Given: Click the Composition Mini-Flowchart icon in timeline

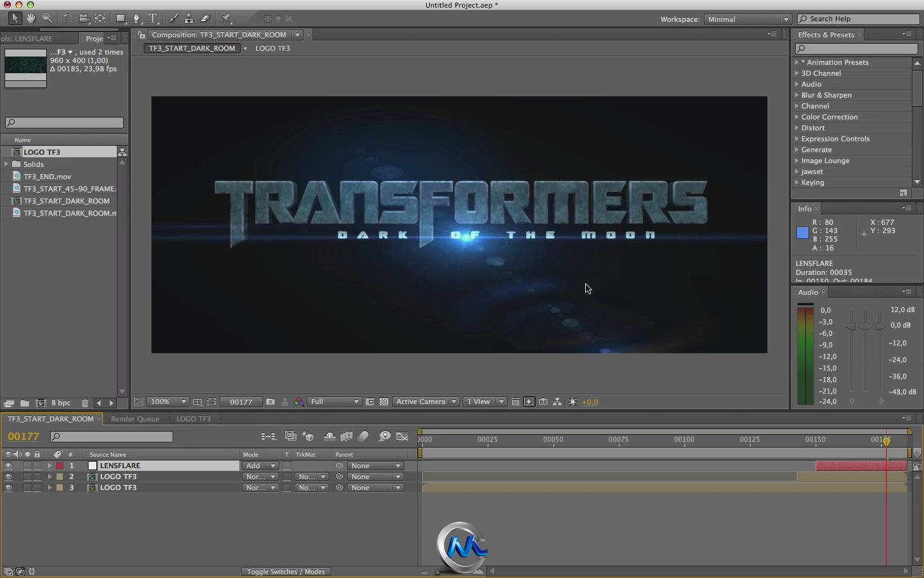Looking at the screenshot, I should pyautogui.click(x=269, y=436).
